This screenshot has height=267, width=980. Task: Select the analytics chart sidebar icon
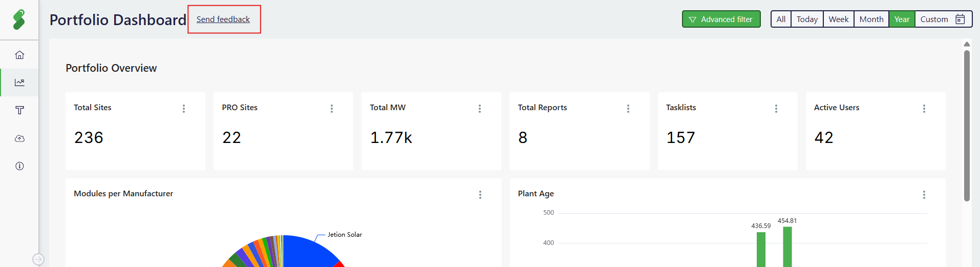(x=19, y=83)
